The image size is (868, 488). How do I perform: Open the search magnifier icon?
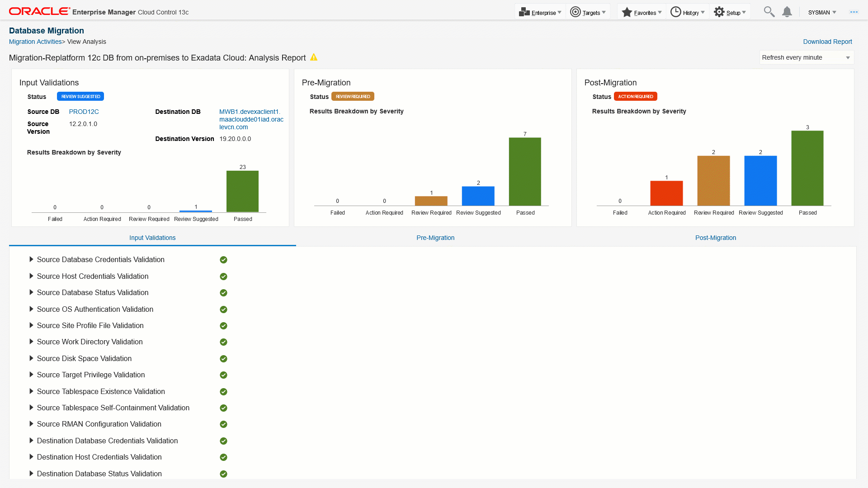click(x=769, y=12)
